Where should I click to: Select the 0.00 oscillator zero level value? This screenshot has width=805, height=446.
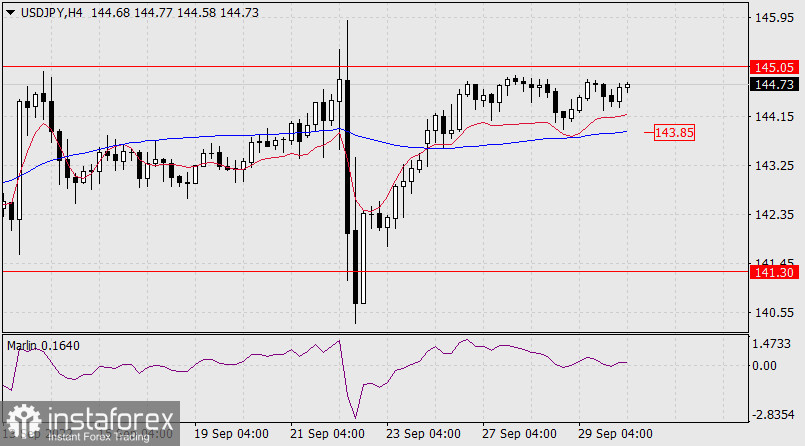[764, 365]
